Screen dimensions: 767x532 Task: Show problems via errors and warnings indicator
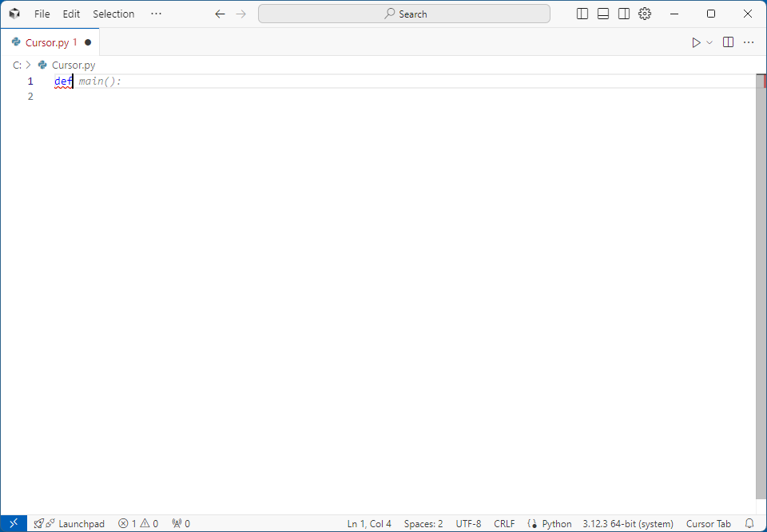pos(138,524)
